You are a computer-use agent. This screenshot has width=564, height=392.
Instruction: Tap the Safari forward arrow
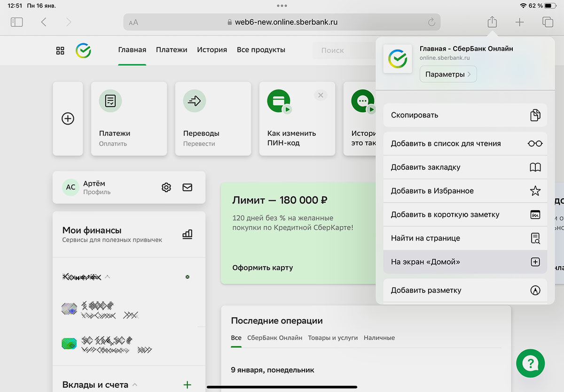(69, 22)
